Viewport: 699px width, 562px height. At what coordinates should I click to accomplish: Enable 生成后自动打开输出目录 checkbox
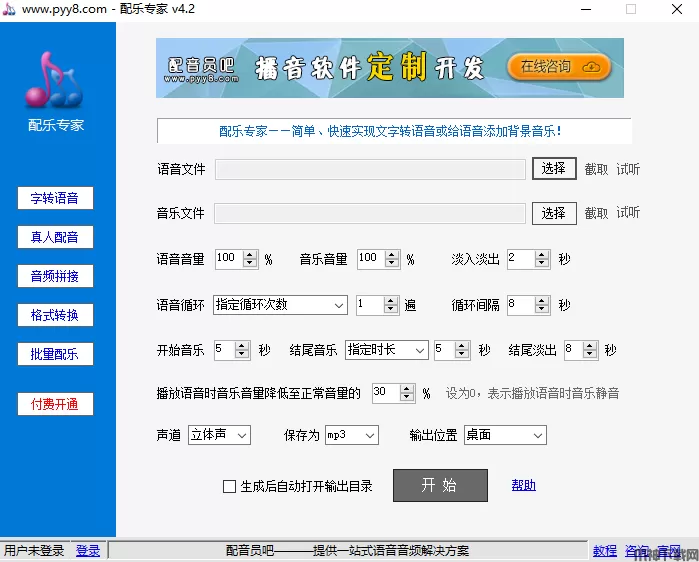click(x=229, y=487)
